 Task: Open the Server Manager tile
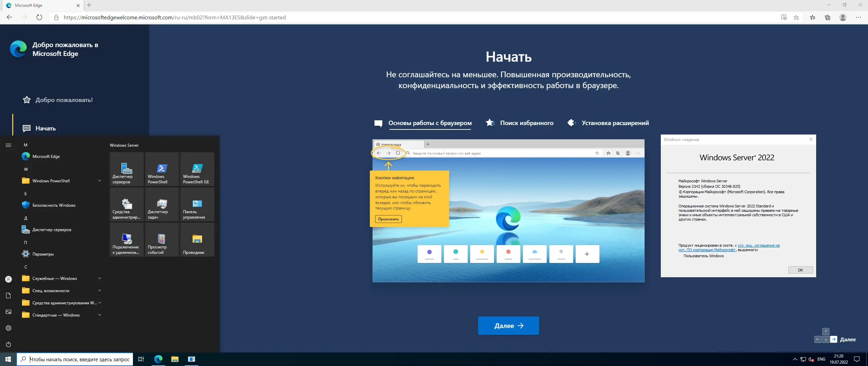coord(126,169)
